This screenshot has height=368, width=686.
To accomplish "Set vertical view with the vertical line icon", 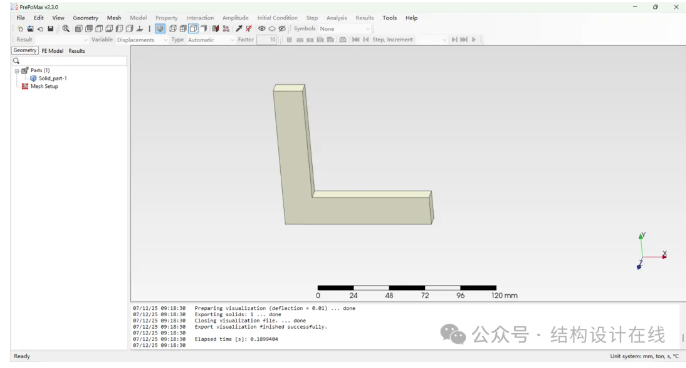I will coord(149,29).
